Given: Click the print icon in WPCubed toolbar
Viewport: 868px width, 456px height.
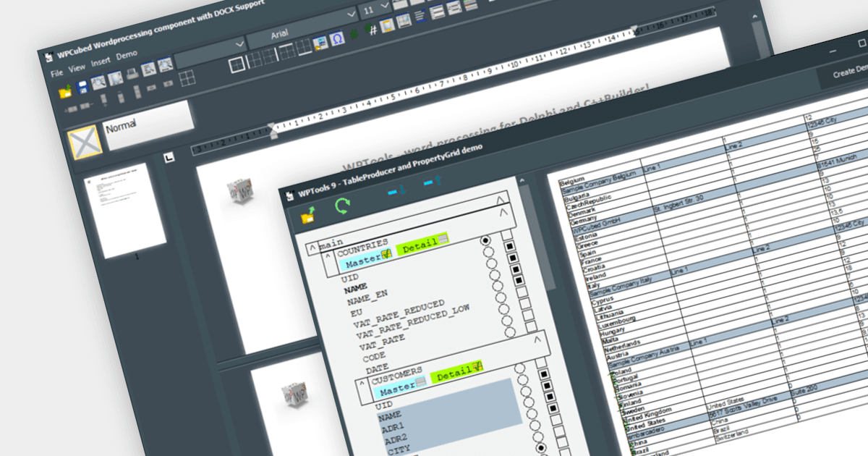Looking at the screenshot, I should point(133,74).
